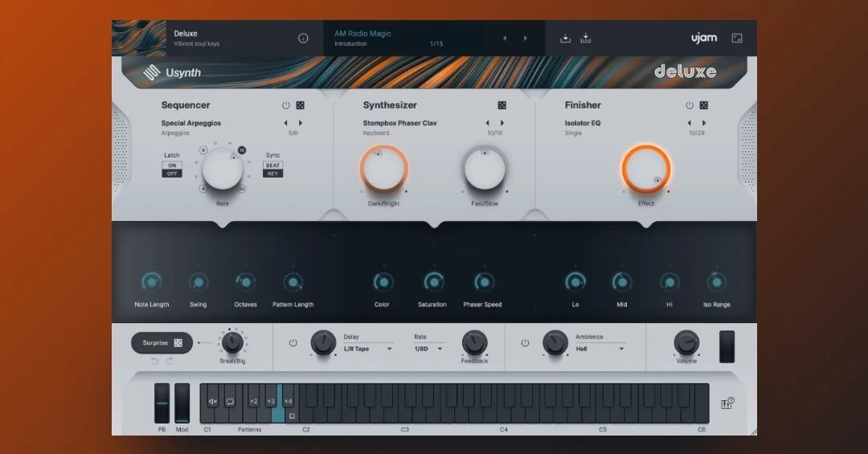
Task: Select previous Stompbox Phaser Clav preset
Action: pos(487,123)
